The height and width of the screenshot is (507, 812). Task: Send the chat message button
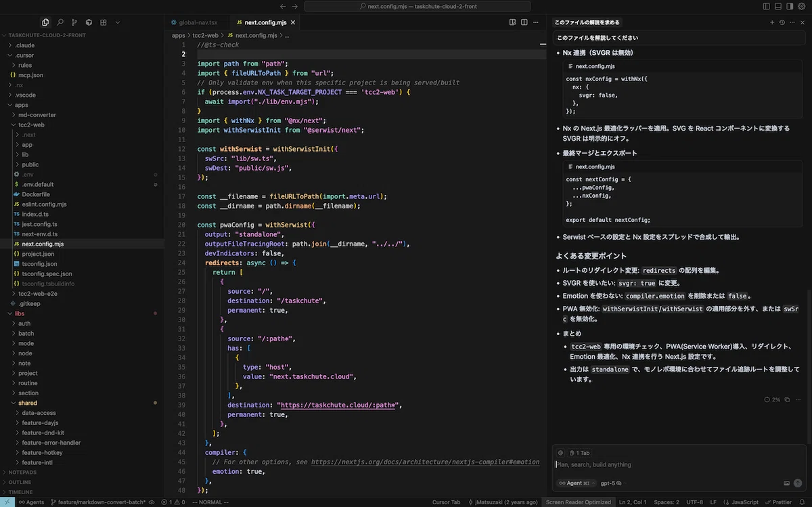tap(798, 483)
